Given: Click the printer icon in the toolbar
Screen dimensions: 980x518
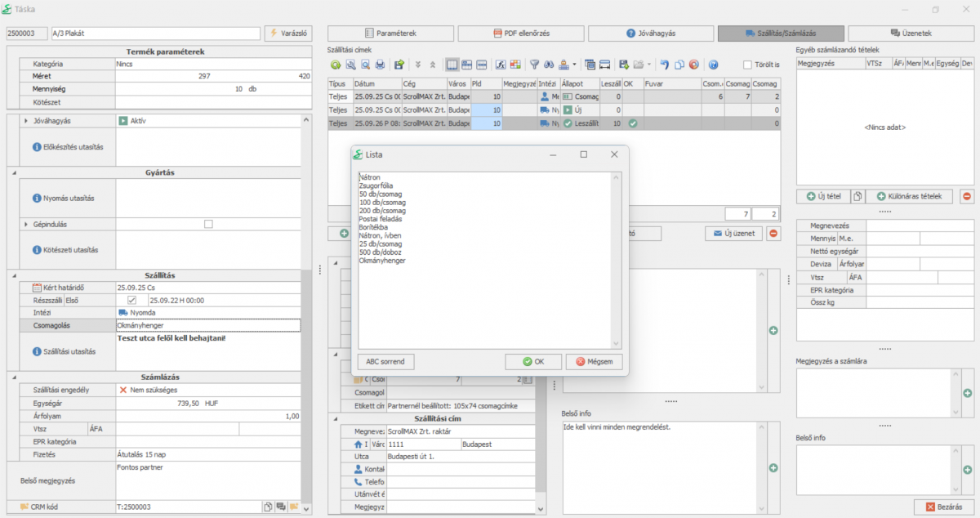Looking at the screenshot, I should [x=381, y=65].
